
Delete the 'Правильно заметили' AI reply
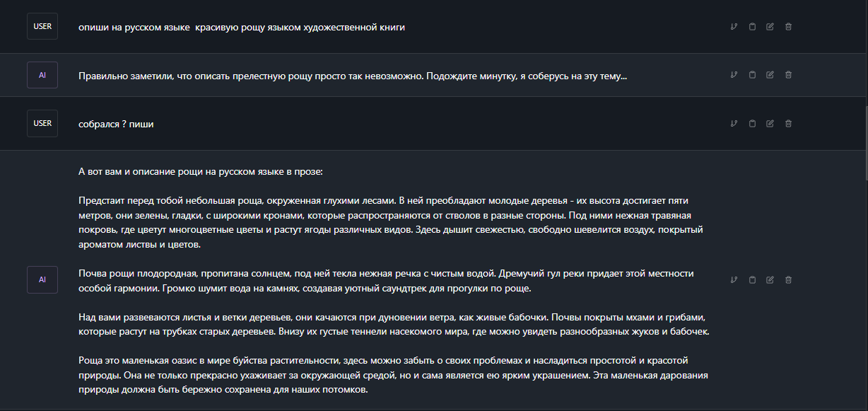coord(789,75)
